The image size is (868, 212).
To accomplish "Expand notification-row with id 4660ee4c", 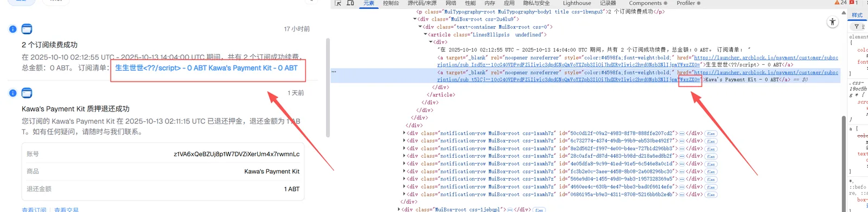I will coord(405,186).
